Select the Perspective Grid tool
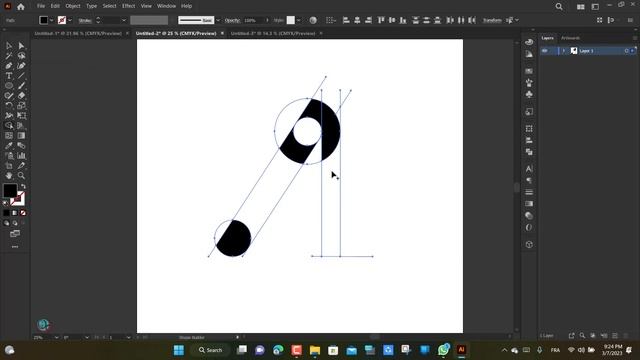This screenshot has width=640, height=360. (x=21, y=126)
